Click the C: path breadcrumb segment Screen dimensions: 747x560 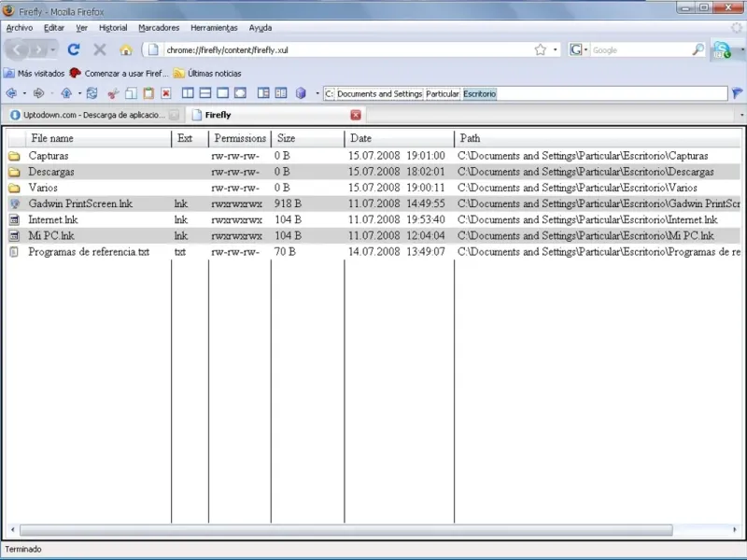coord(330,94)
